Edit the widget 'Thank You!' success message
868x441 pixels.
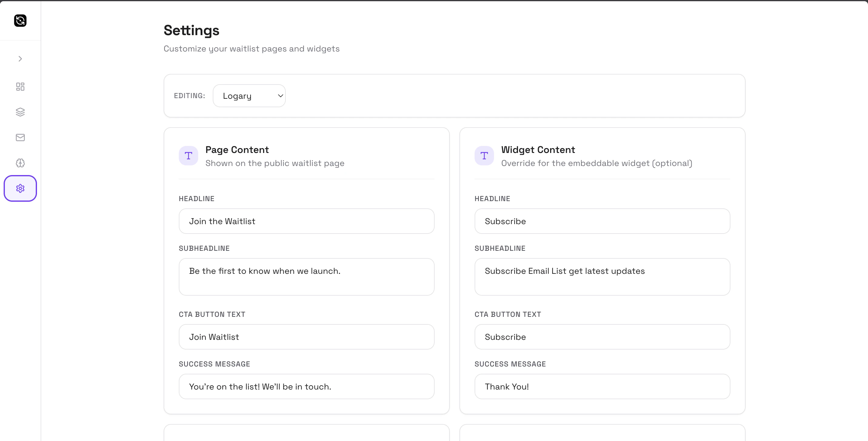pyautogui.click(x=602, y=386)
